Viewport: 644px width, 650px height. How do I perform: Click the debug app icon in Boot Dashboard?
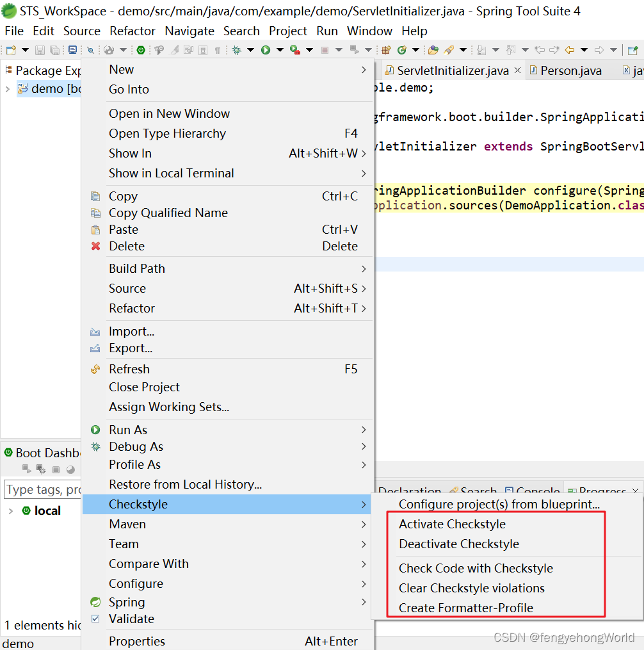[41, 469]
